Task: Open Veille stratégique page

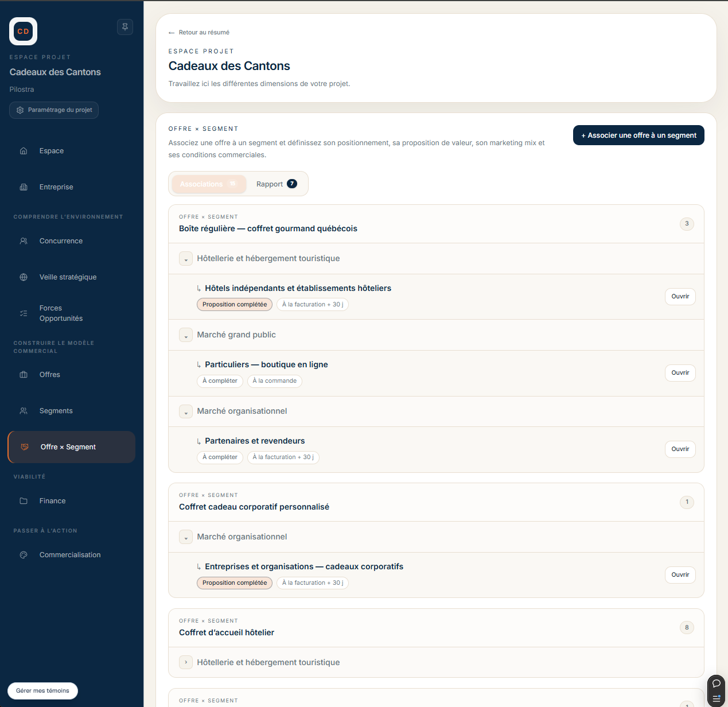Action: point(68,277)
